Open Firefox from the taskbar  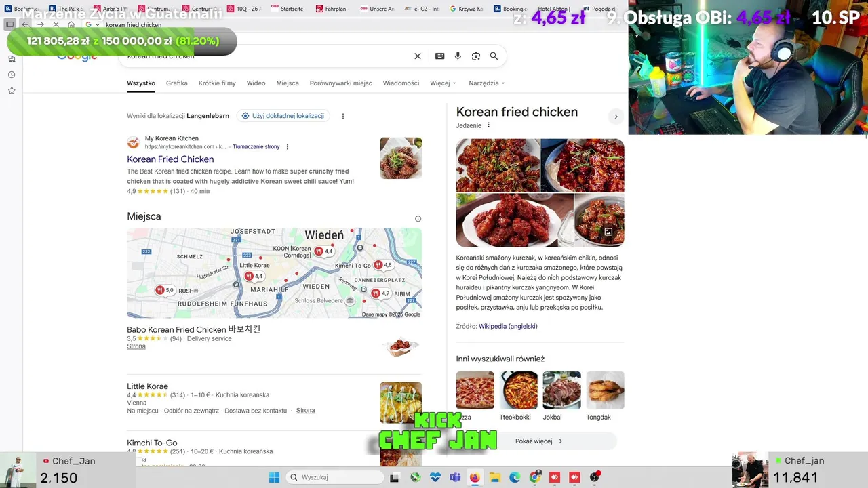(x=475, y=477)
